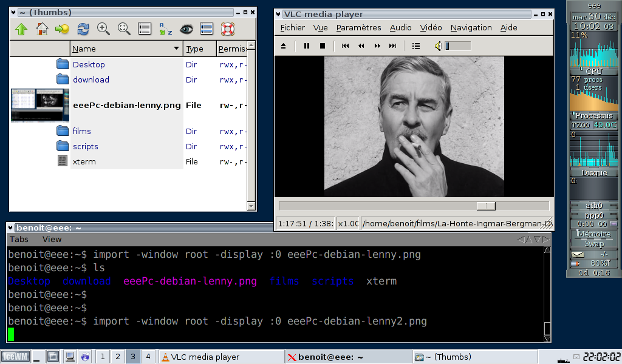Pause the video in VLC
The image size is (622, 364).
pyautogui.click(x=307, y=46)
